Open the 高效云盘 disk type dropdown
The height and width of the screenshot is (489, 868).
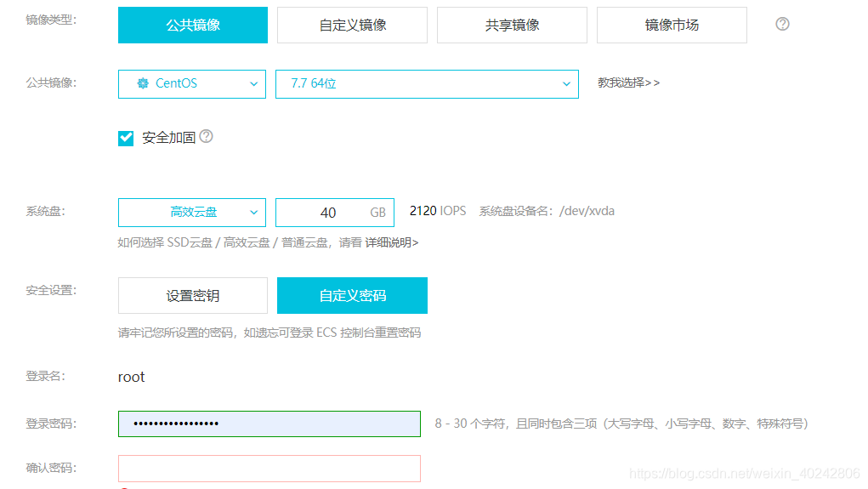pyautogui.click(x=192, y=212)
